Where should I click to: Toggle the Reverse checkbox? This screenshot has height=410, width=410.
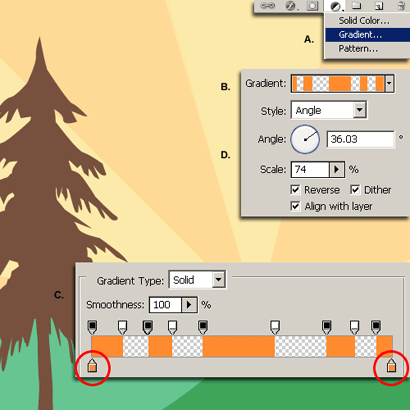point(295,190)
